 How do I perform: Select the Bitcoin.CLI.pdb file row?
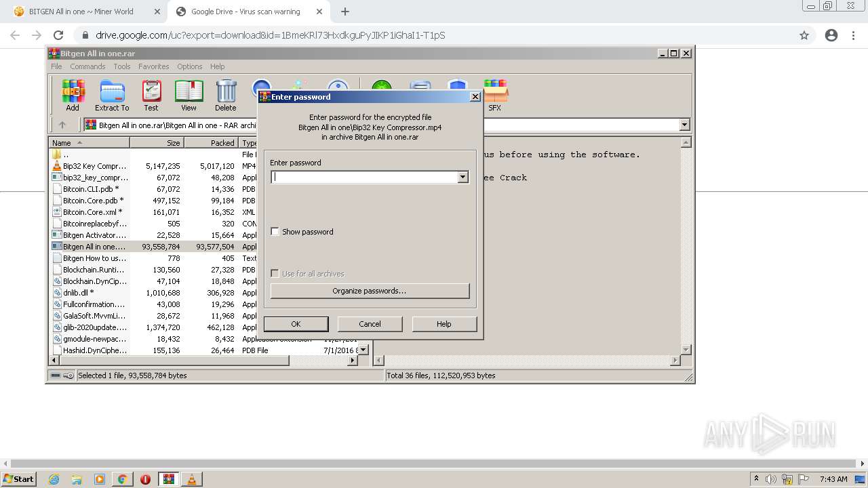153,189
